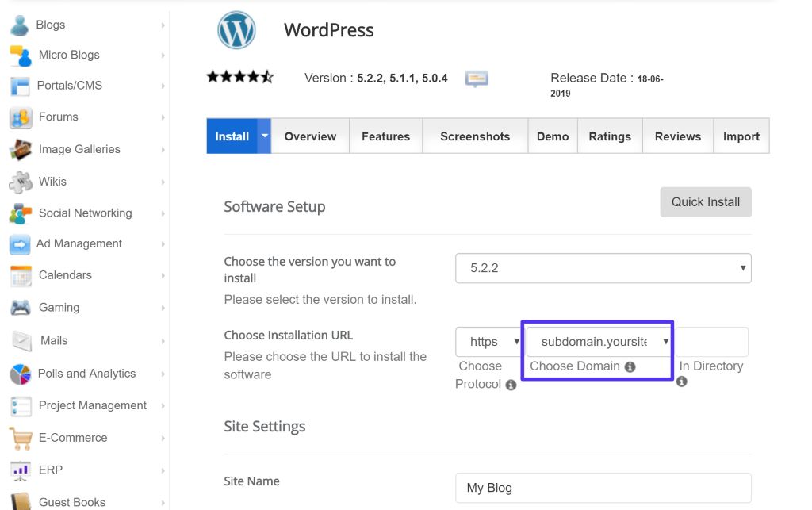This screenshot has width=812, height=510.
Task: Click the Portals/CMS category icon
Action: click(x=20, y=86)
